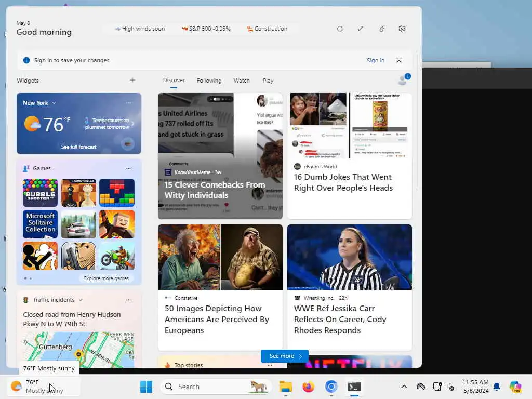
Task: Switch Games widget page dots
Action: (28, 278)
